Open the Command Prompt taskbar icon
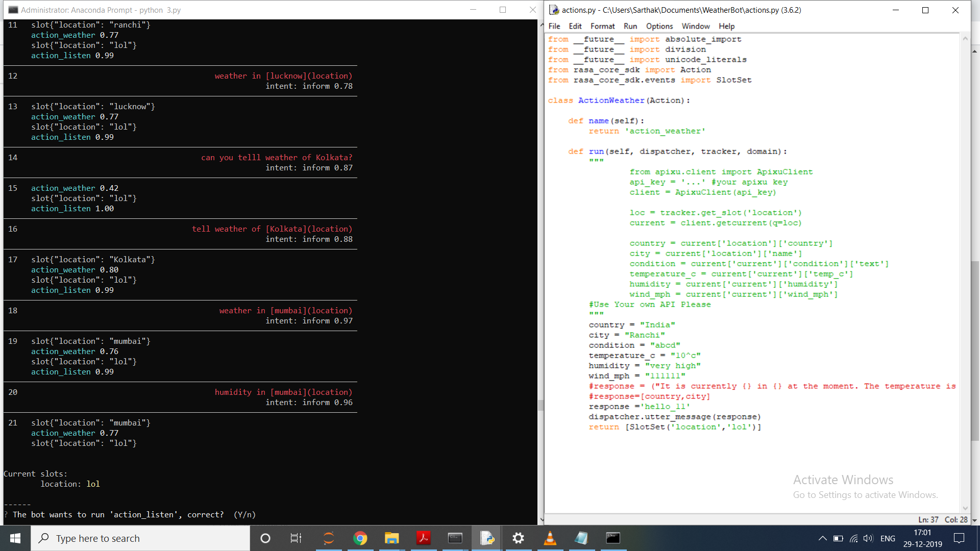The width and height of the screenshot is (980, 551). (x=455, y=538)
